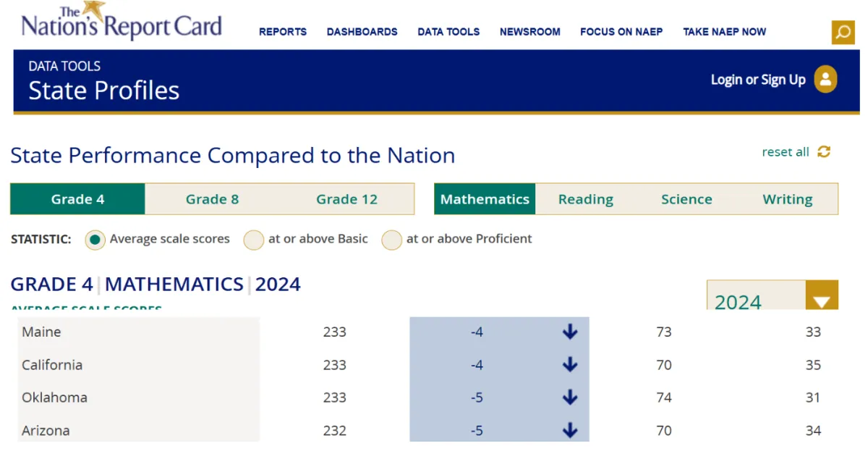This screenshot has width=868, height=467.
Task: Click the value 73 in Maine row
Action: pyautogui.click(x=664, y=332)
